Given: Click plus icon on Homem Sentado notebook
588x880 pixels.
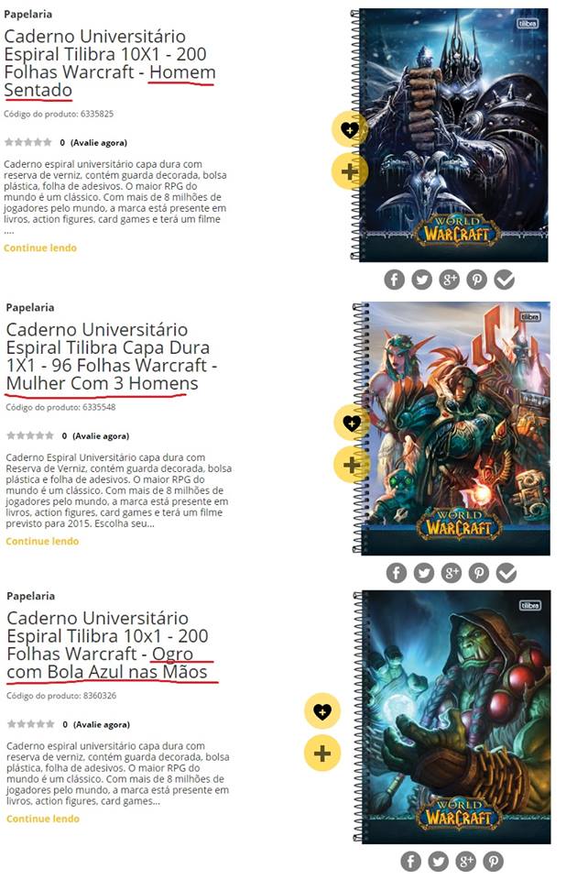Looking at the screenshot, I should point(350,171).
